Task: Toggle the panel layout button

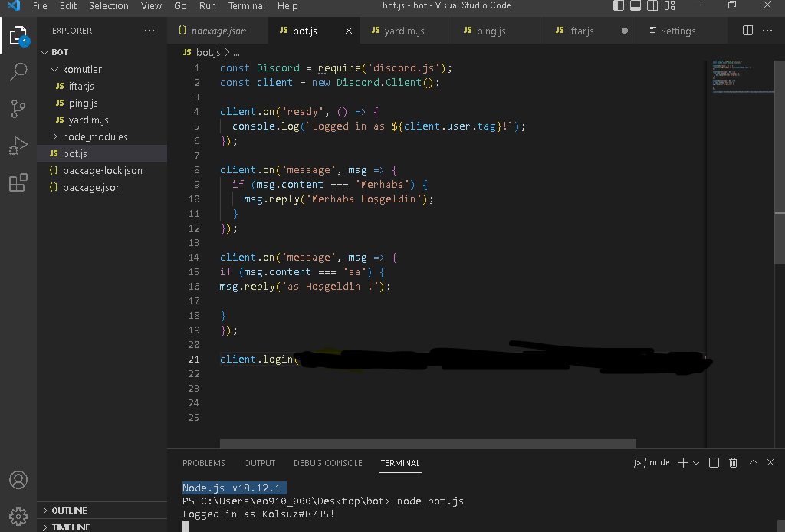Action: pos(636,6)
